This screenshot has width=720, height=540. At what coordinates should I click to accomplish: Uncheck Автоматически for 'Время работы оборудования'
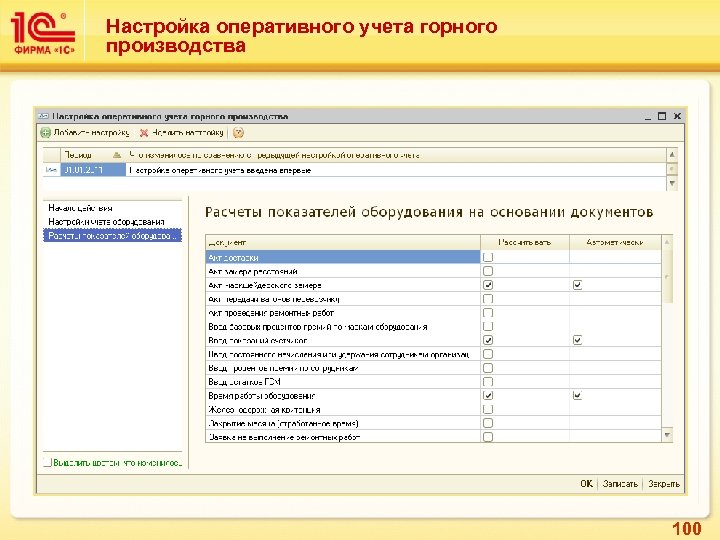[x=577, y=395]
